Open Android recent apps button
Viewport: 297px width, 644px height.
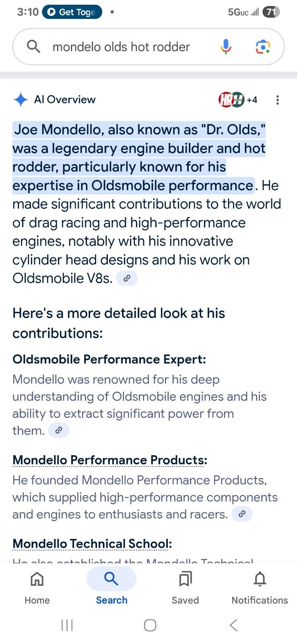[x=67, y=625]
